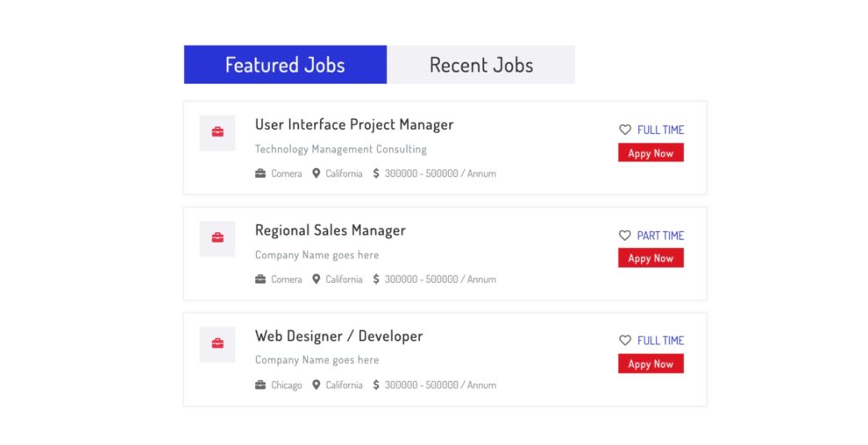Click dollar salary icon in first job listing
Viewport: 868px width, 445px height.
[x=376, y=173]
